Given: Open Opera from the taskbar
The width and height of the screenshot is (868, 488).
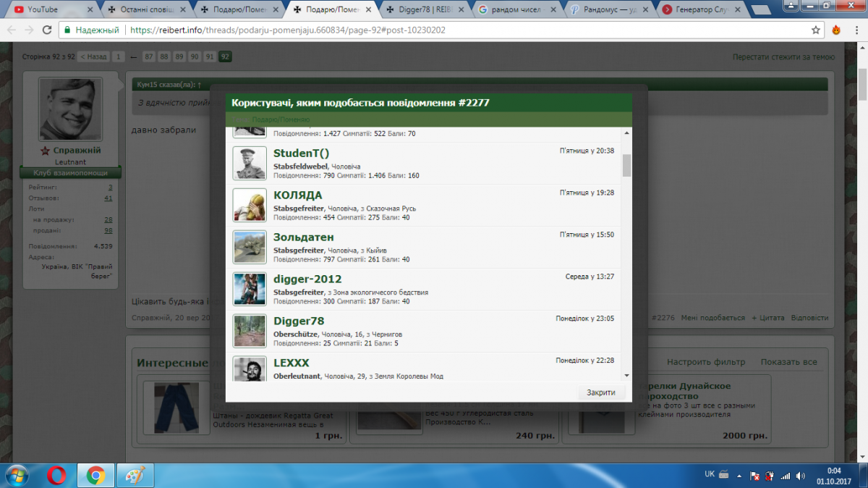Looking at the screenshot, I should (x=57, y=476).
